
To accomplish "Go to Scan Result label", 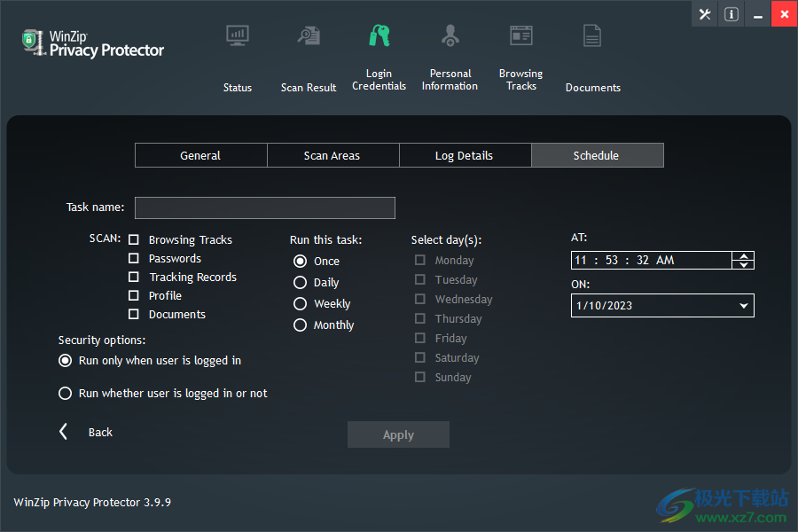I will (x=309, y=88).
